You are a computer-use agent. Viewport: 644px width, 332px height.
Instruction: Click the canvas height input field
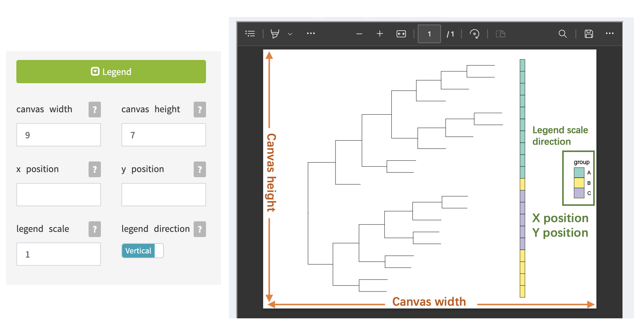click(164, 135)
